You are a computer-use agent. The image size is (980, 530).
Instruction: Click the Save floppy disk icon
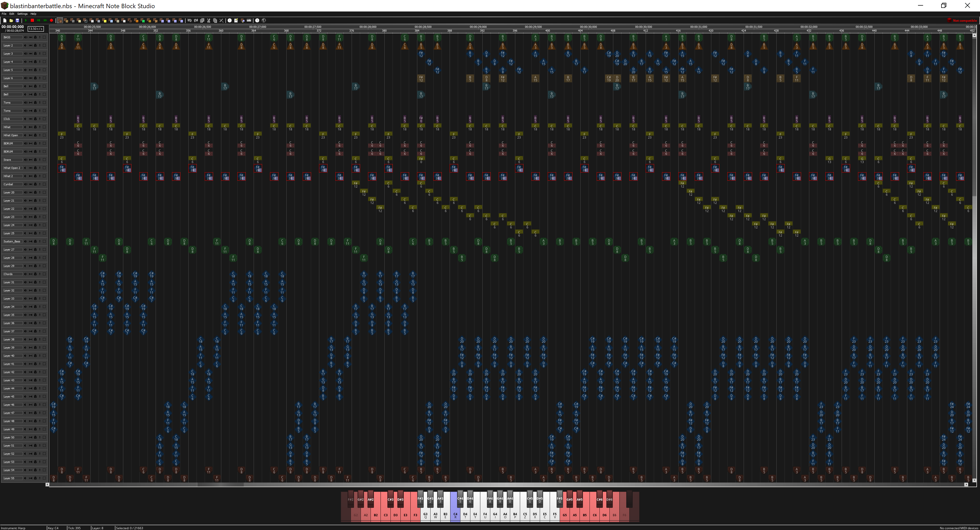pos(17,21)
